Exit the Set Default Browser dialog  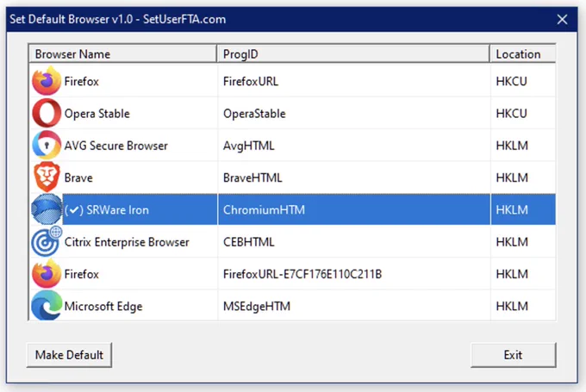[513, 355]
